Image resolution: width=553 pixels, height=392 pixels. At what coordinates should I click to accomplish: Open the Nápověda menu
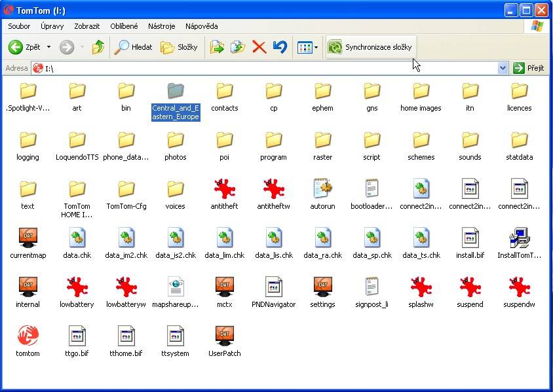[201, 26]
